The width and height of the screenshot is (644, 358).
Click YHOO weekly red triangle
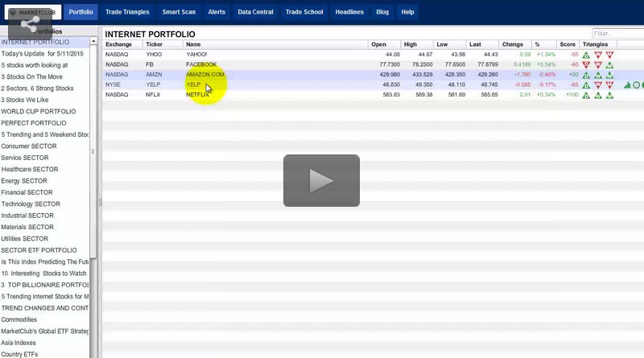coord(598,55)
